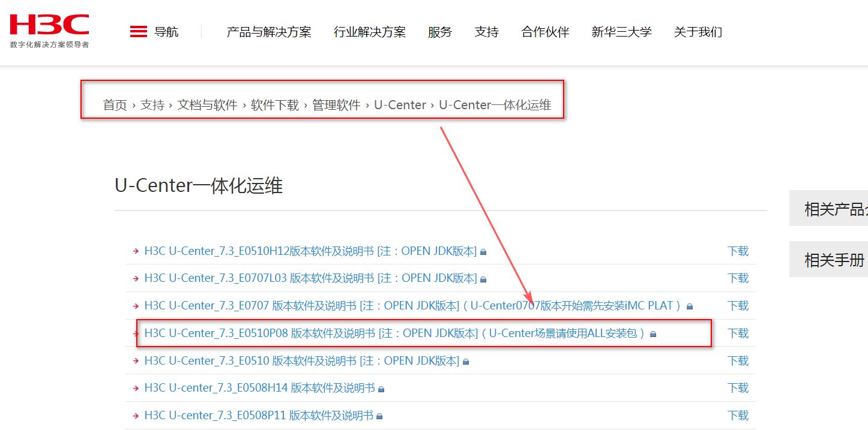
Task: Open H3C U-Center_7.3_E0510H12 version link
Action: pos(310,251)
